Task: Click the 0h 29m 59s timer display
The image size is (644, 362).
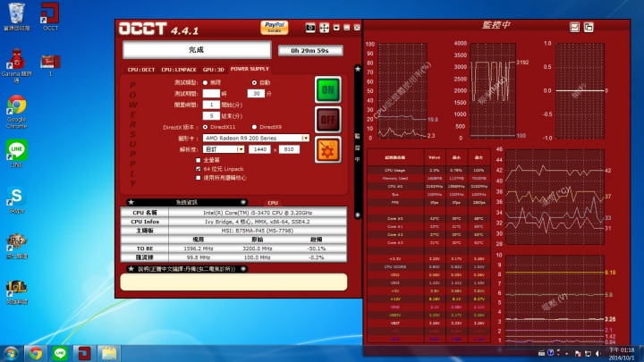Action: [x=310, y=50]
